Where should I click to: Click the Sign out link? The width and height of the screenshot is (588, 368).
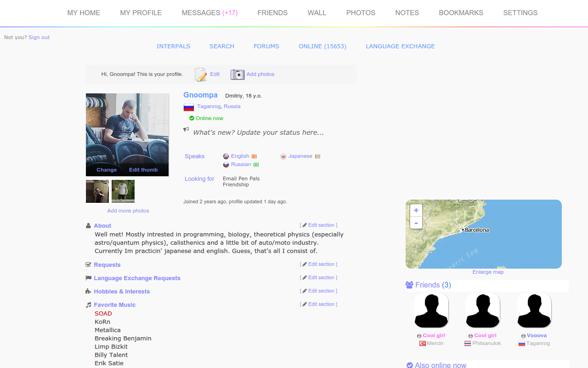point(39,38)
